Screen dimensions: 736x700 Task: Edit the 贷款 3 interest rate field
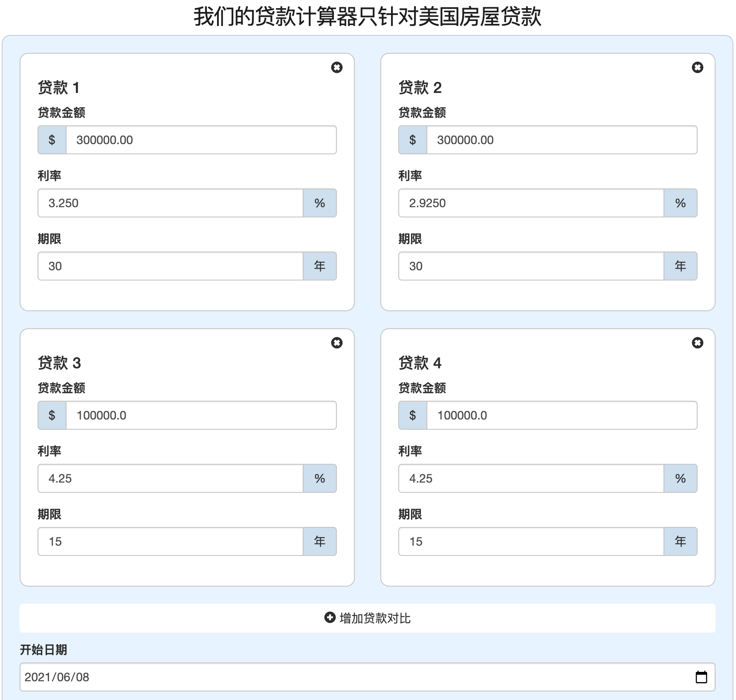[x=171, y=478]
